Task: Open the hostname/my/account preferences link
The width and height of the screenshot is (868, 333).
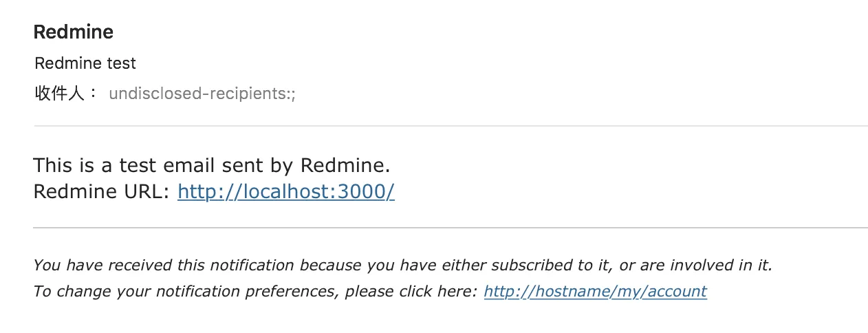Action: point(595,291)
